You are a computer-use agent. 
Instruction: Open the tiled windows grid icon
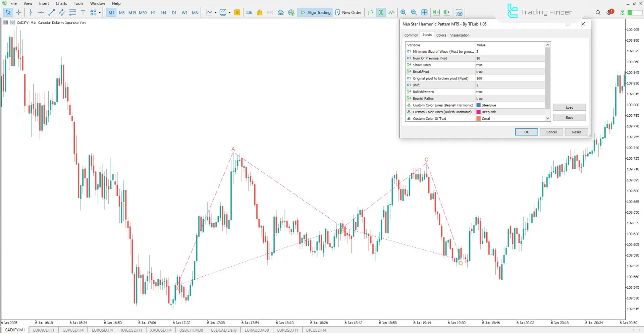(424, 12)
